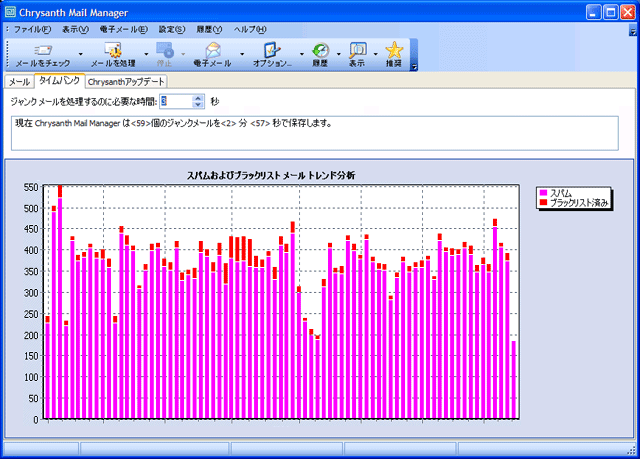This screenshot has height=459, width=640.
Task: Open the ファイル(F) menu
Action: [32, 29]
